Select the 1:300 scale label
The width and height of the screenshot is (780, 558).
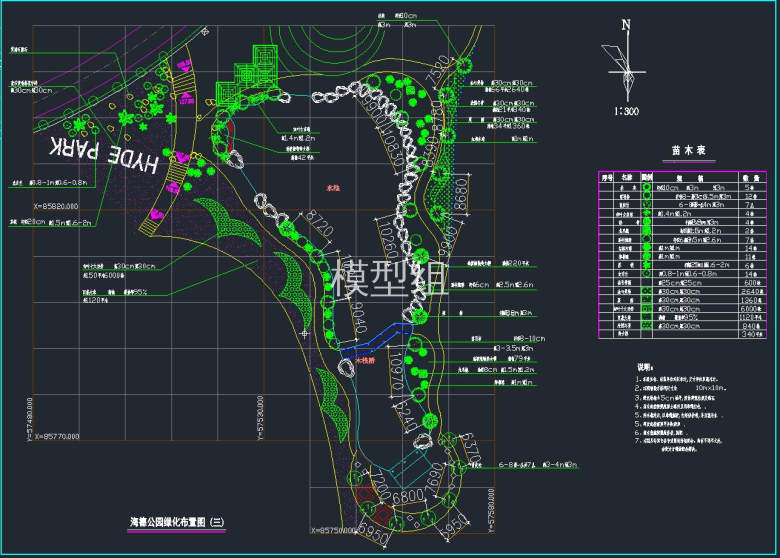[626, 111]
